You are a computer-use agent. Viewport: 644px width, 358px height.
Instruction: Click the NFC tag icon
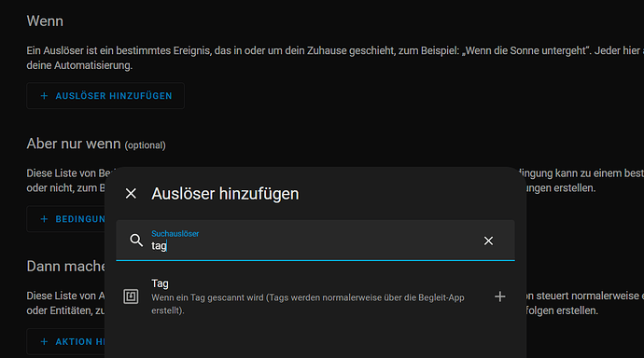tap(131, 296)
